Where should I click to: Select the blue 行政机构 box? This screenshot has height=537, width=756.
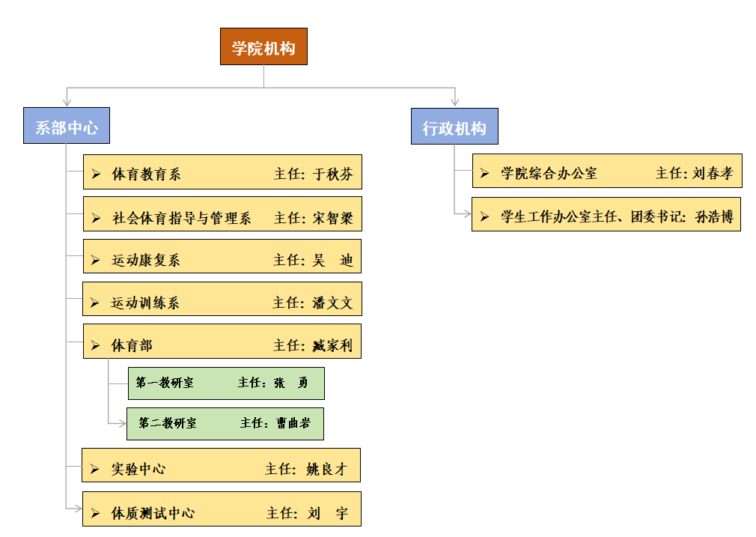[454, 127]
